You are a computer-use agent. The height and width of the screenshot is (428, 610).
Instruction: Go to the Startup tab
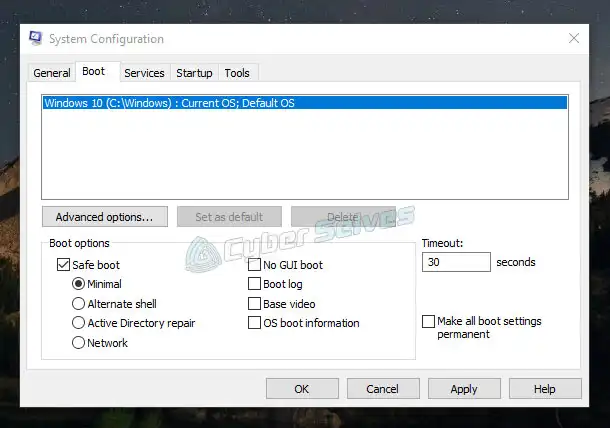[x=194, y=73]
